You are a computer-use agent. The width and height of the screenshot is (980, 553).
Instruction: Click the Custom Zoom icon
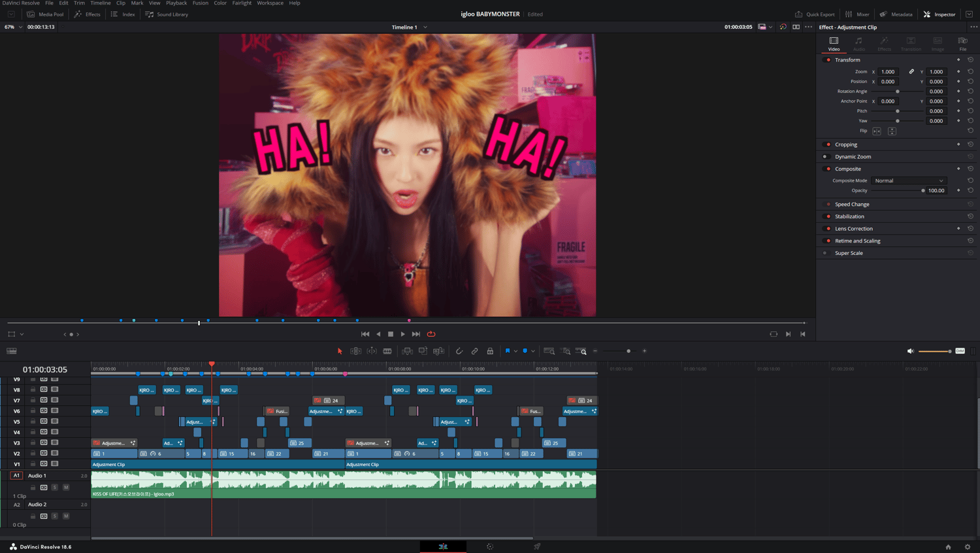pos(581,351)
